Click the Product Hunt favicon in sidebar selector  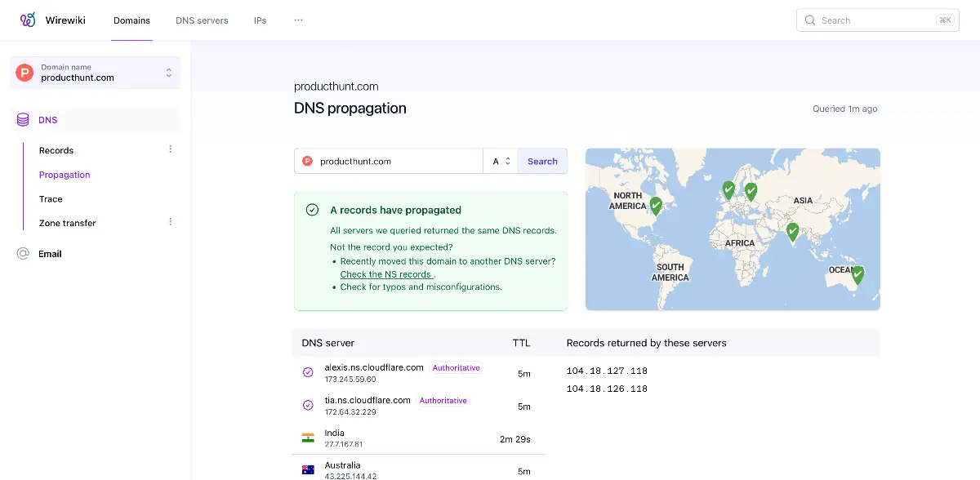point(25,73)
